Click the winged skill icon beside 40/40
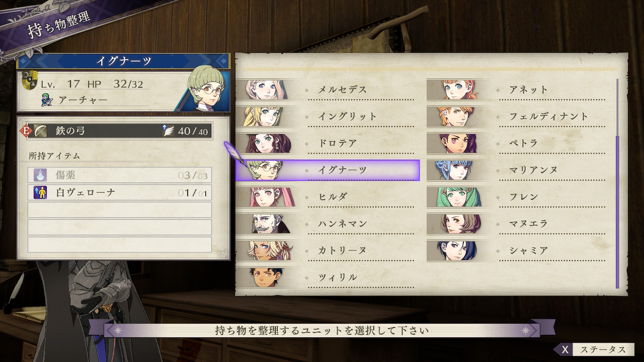The height and width of the screenshot is (362, 644). tap(168, 131)
